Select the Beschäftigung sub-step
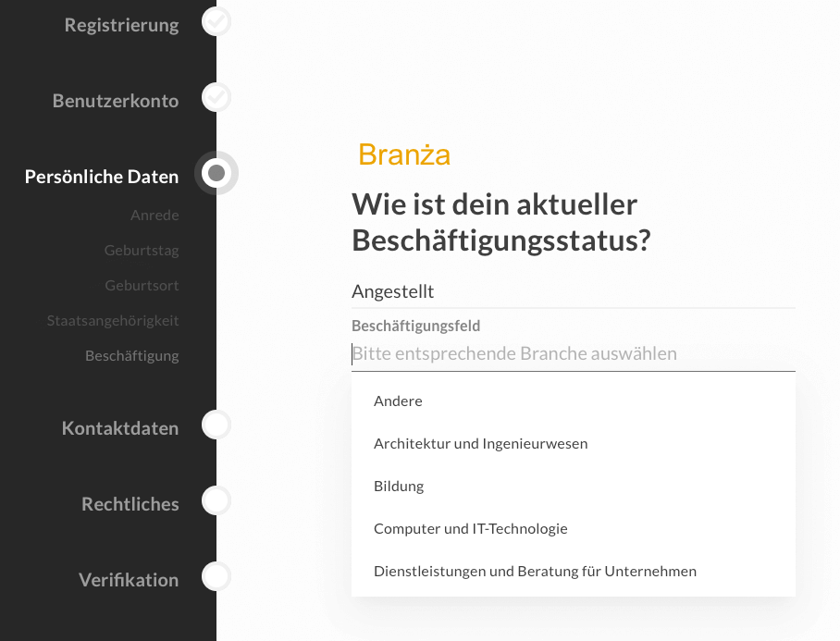This screenshot has height=641, width=840. pyautogui.click(x=131, y=356)
